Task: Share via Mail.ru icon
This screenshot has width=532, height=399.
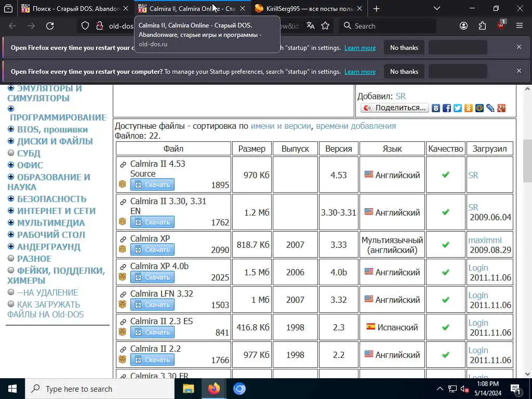Action: (479, 108)
